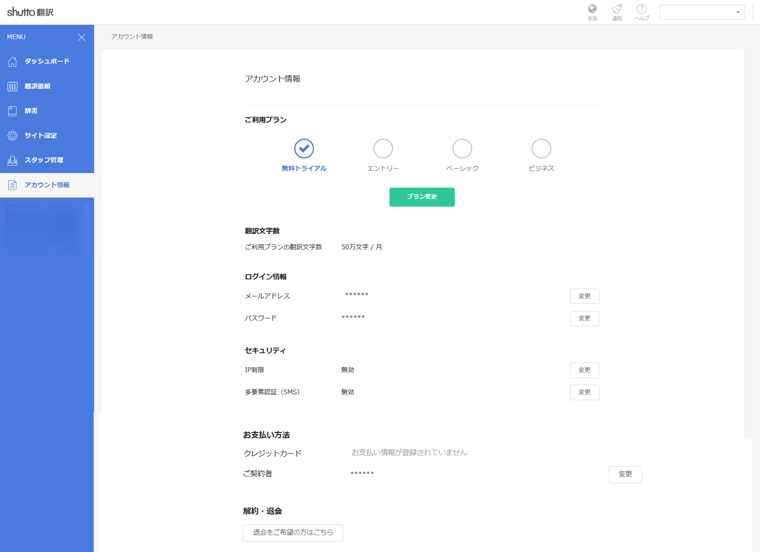Click the ダッシュボード home icon
Viewport: 780px width, 552px height.
(x=12, y=62)
